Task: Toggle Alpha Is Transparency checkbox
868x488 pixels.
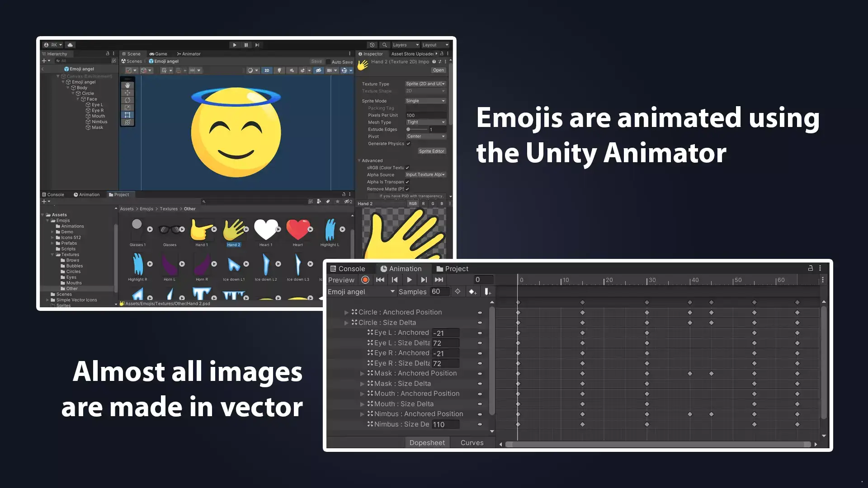Action: click(407, 182)
